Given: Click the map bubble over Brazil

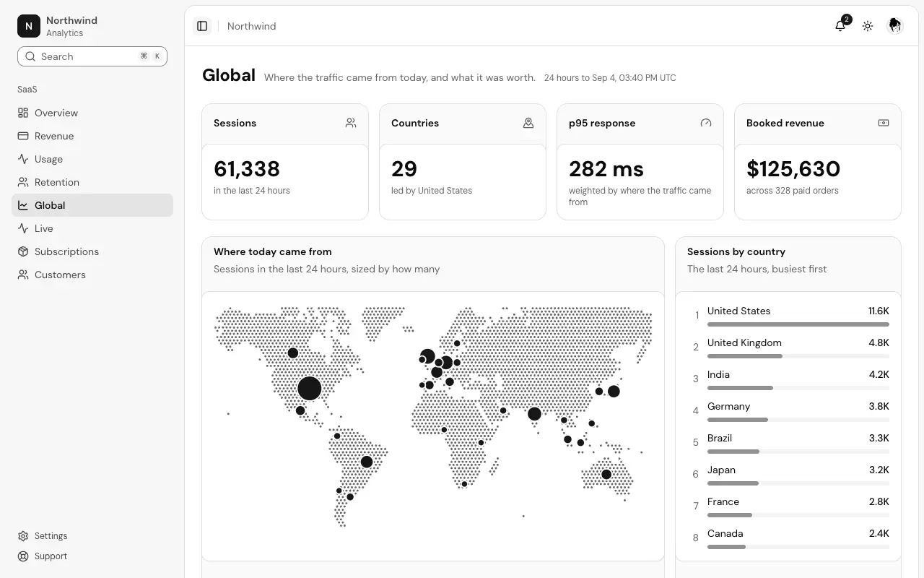Looking at the screenshot, I should click(x=367, y=462).
